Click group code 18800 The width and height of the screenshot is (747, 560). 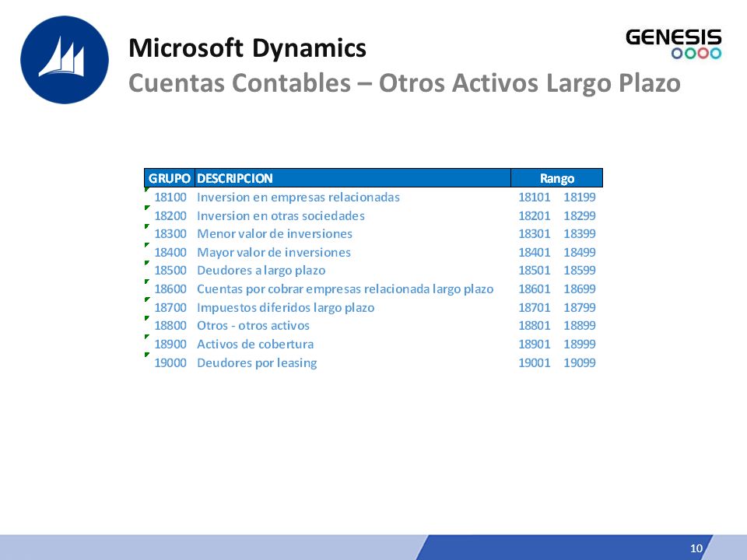tap(170, 326)
